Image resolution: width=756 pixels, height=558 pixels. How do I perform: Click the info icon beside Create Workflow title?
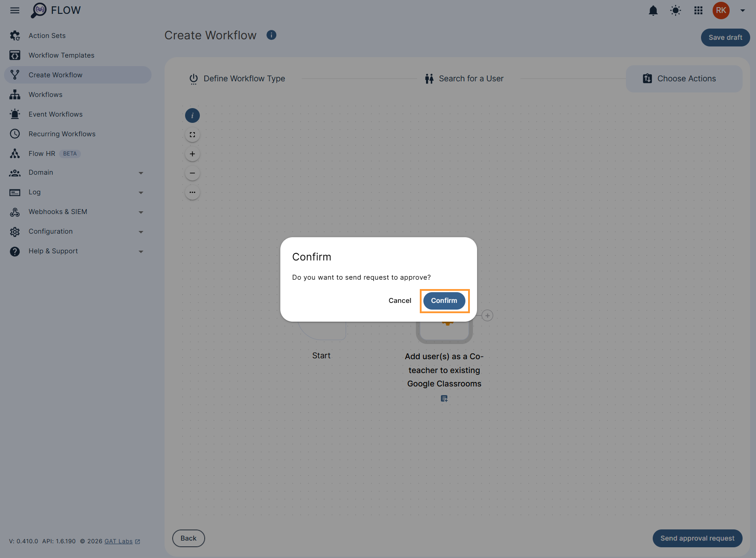click(x=271, y=35)
